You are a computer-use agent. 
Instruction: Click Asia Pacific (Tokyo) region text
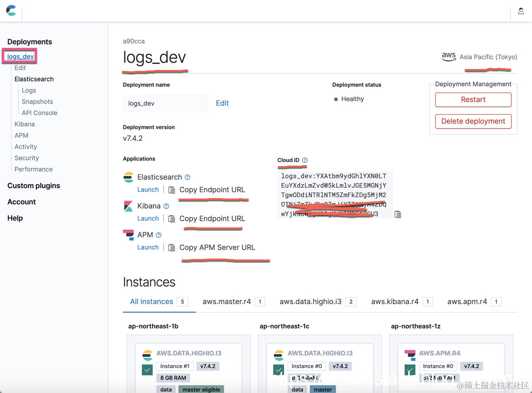coord(488,57)
